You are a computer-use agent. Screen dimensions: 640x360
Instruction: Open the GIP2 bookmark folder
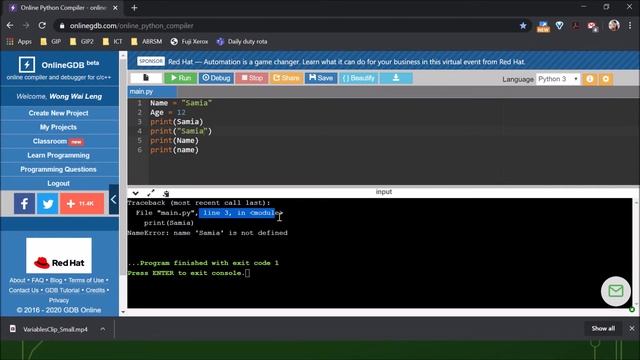(82, 42)
